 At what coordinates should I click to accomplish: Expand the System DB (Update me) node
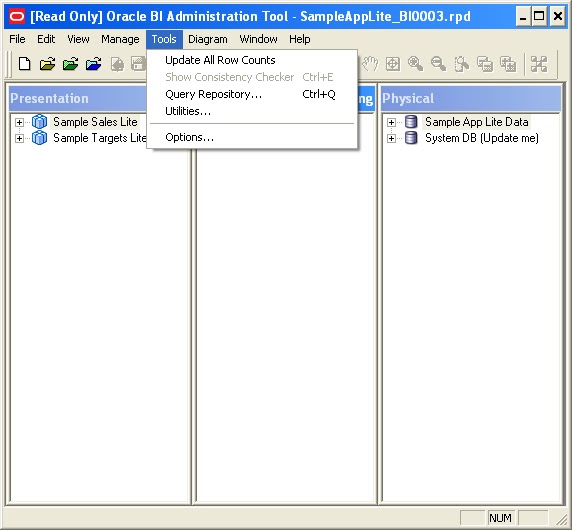pyautogui.click(x=391, y=138)
